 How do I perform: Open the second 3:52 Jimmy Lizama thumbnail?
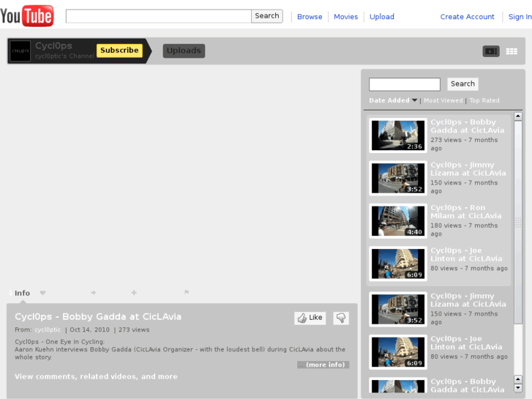398,310
